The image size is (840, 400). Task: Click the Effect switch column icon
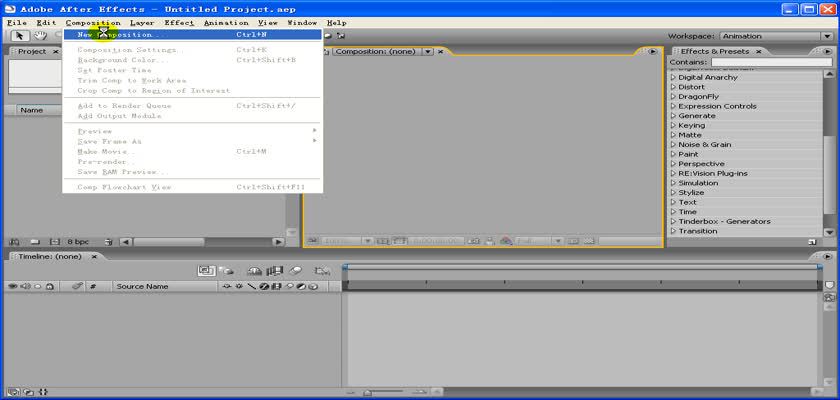(x=264, y=286)
